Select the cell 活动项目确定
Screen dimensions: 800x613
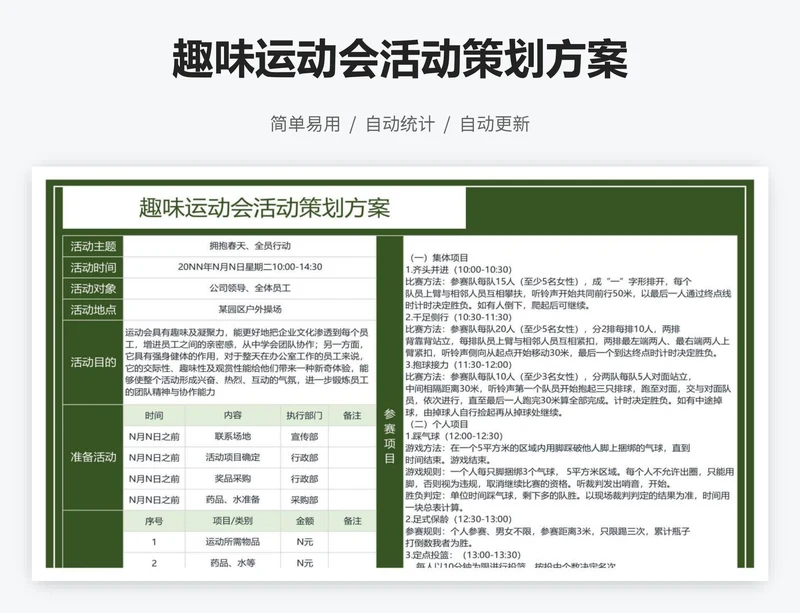click(233, 457)
